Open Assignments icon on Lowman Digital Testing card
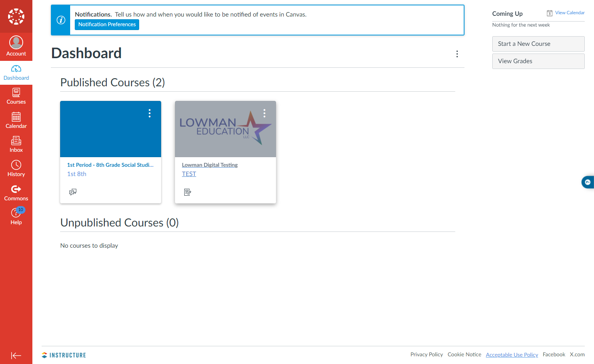The width and height of the screenshot is (594, 364). (188, 192)
